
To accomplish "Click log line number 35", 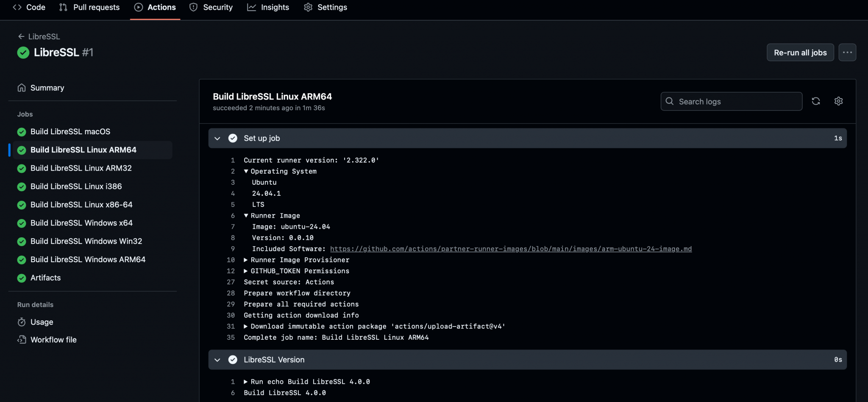I will [231, 337].
